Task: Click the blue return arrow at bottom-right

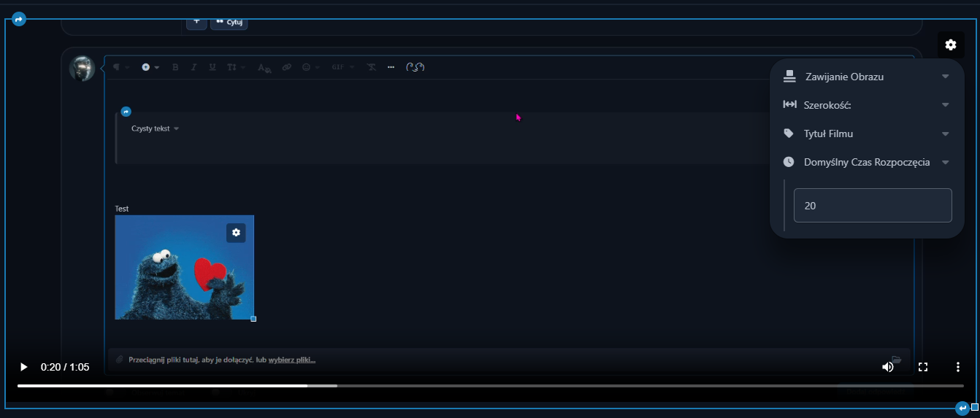Action: (x=962, y=408)
